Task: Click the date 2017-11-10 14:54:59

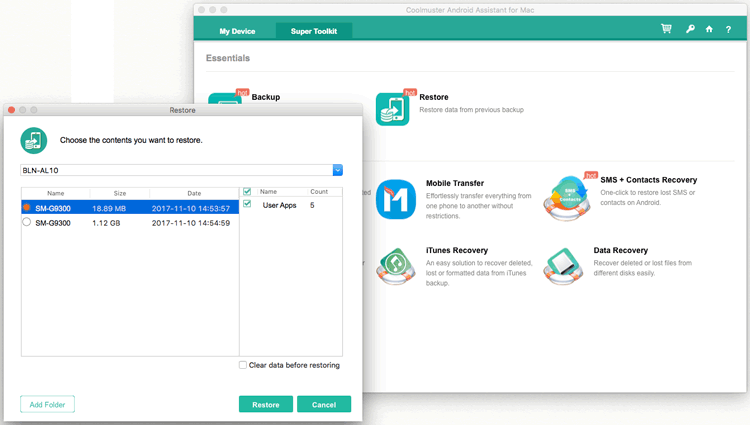Action: tap(191, 223)
